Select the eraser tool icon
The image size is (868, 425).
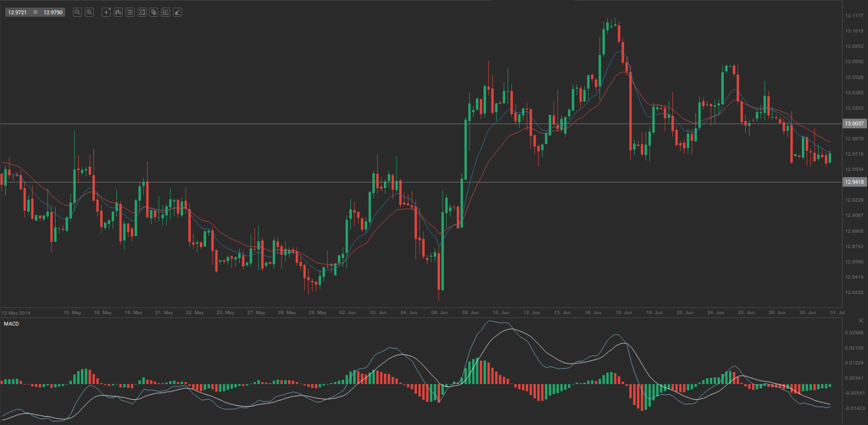pyautogui.click(x=178, y=12)
